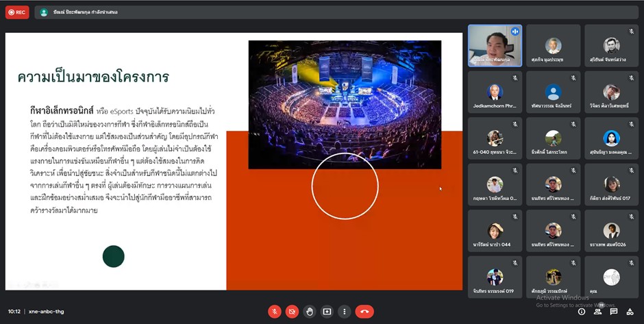The height and width of the screenshot is (324, 644).
Task: Click the meeting code xne-anbc-thg
Action: tap(45, 312)
